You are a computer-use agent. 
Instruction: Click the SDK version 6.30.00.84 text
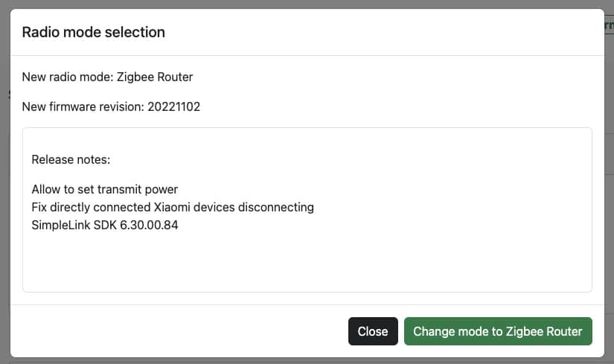tap(149, 225)
